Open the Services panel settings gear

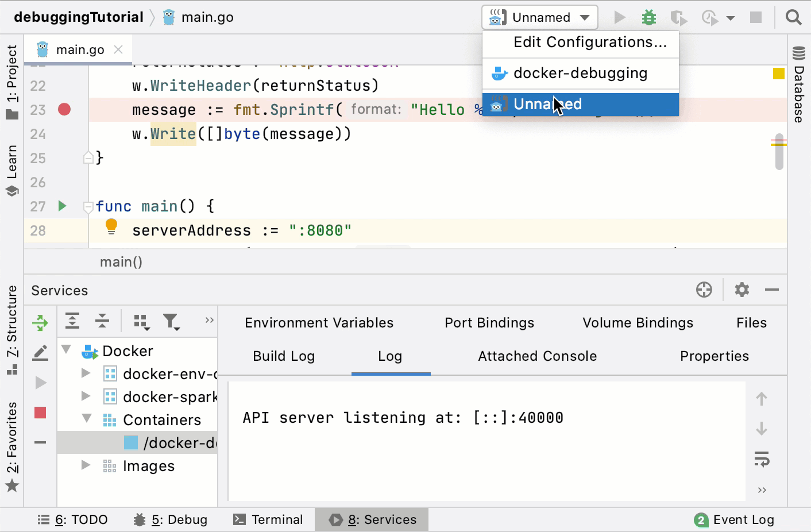(x=741, y=290)
